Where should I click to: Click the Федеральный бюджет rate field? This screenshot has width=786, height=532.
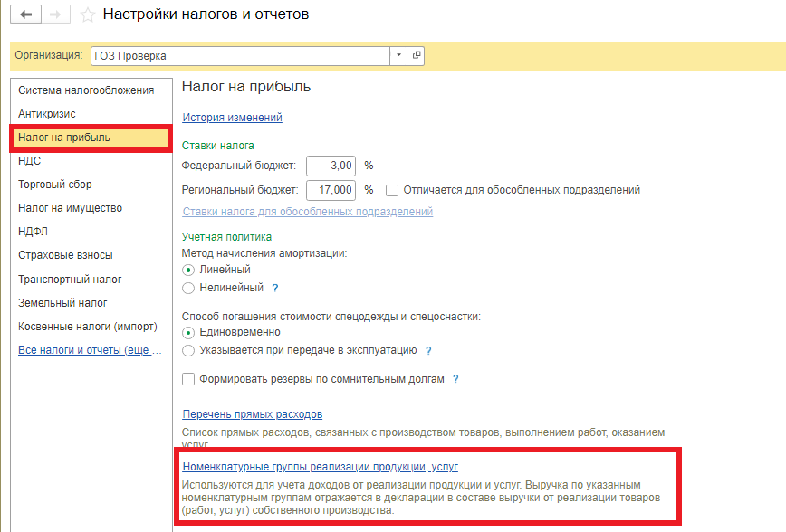tap(331, 166)
